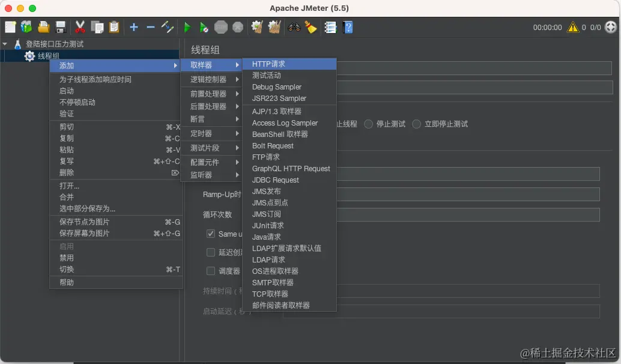Viewport: 621px width, 364px height.
Task: Select the Cut scissors icon in the toolbar
Action: click(x=80, y=27)
